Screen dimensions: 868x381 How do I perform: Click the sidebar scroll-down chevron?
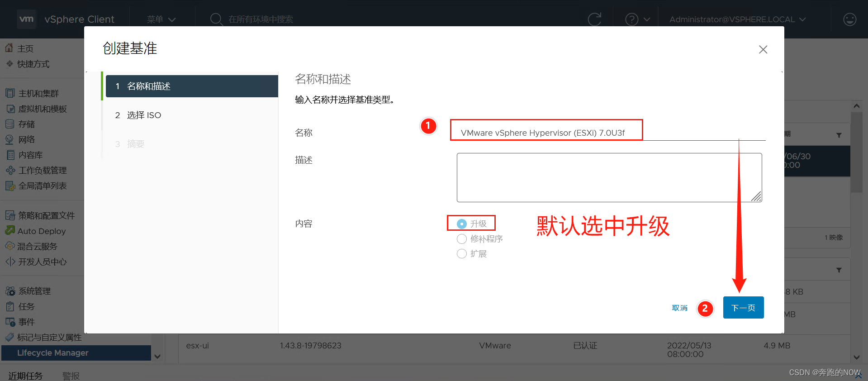click(157, 357)
